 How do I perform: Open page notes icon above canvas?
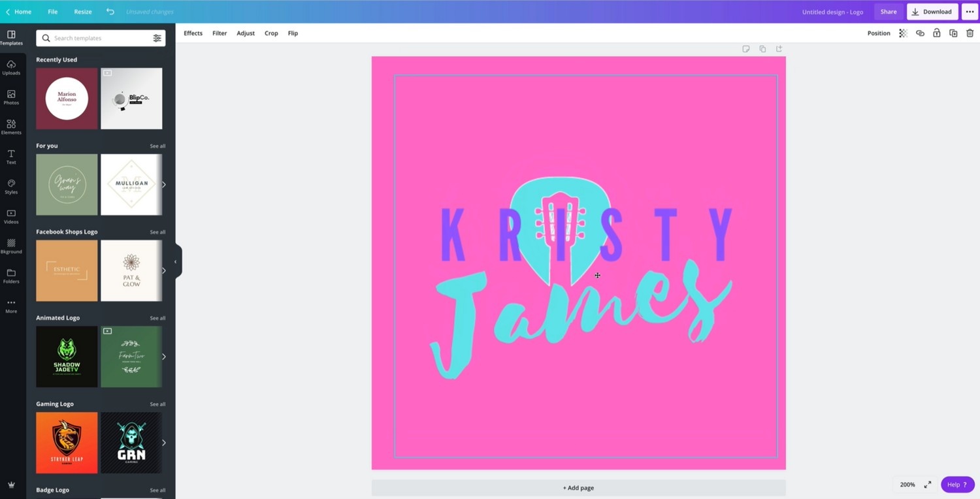point(745,49)
